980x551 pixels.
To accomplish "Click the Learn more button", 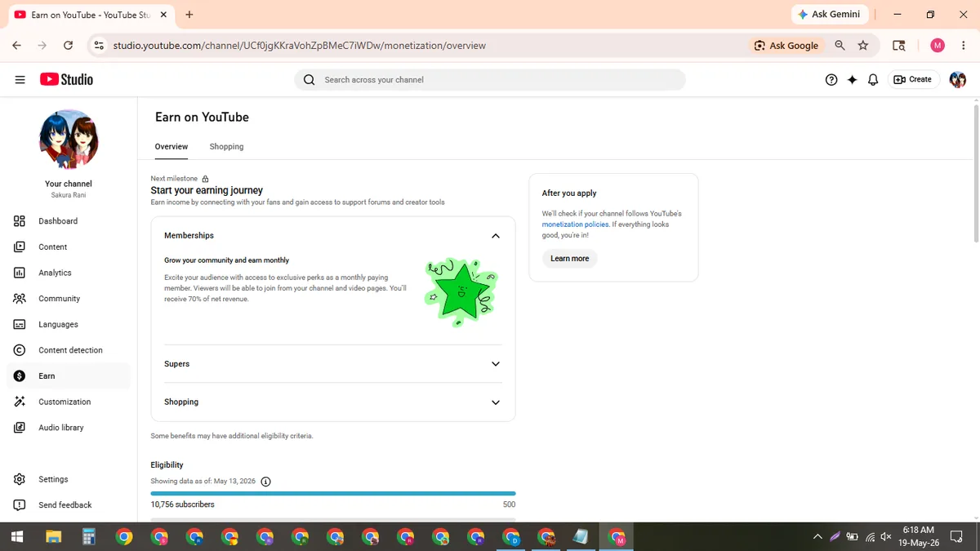I will [x=569, y=259].
